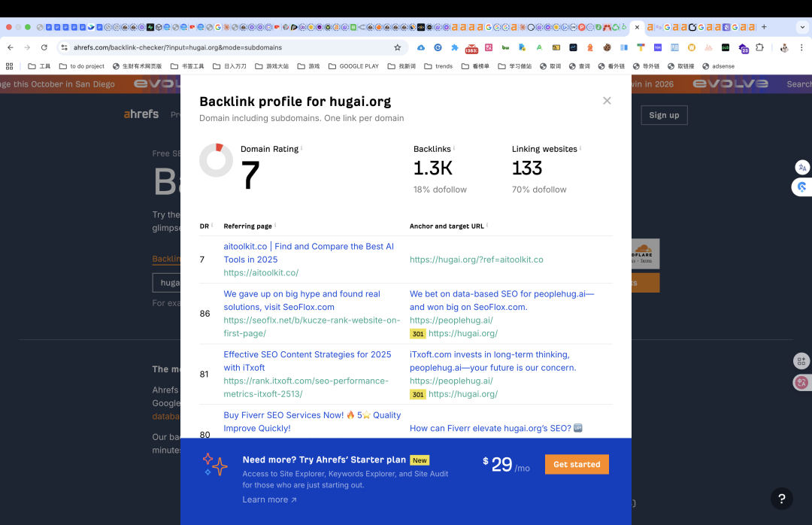
Task: Open the Chrome profile avatar
Action: pos(784,47)
